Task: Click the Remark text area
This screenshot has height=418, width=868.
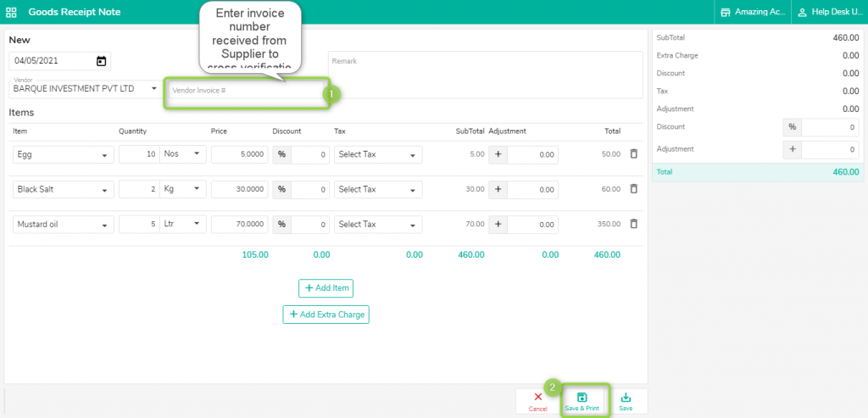Action: (x=485, y=75)
